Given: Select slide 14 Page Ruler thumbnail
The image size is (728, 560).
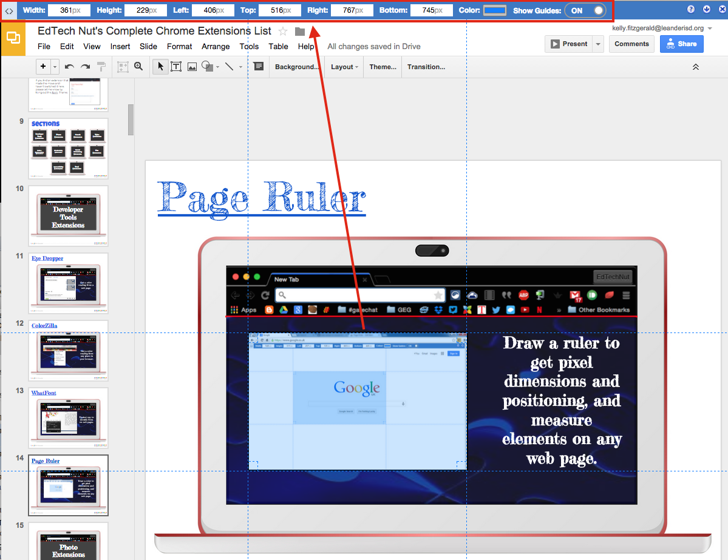Looking at the screenshot, I should click(68, 485).
